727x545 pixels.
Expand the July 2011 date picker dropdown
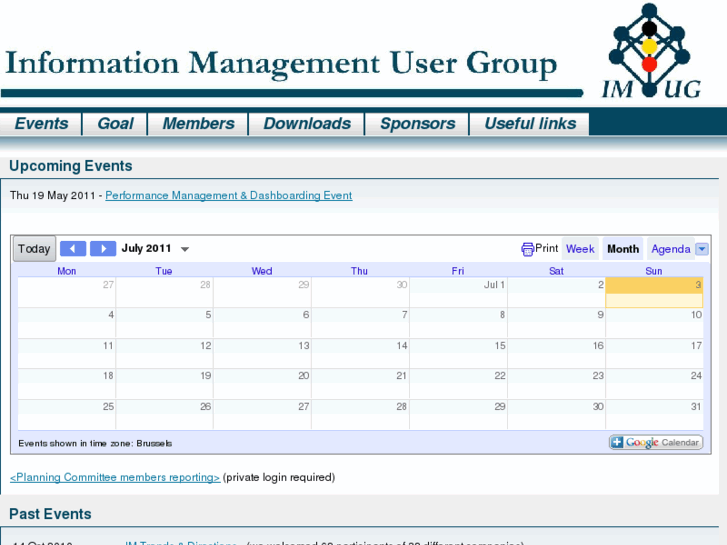184,249
